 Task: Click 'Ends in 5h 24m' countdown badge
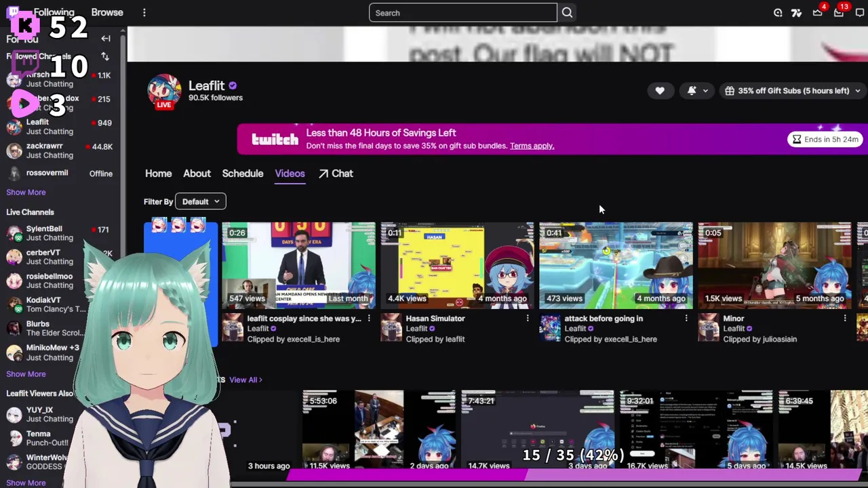coord(825,140)
